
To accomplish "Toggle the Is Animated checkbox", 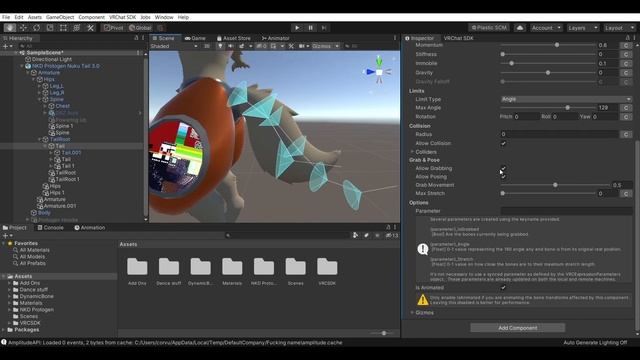I will click(x=503, y=287).
